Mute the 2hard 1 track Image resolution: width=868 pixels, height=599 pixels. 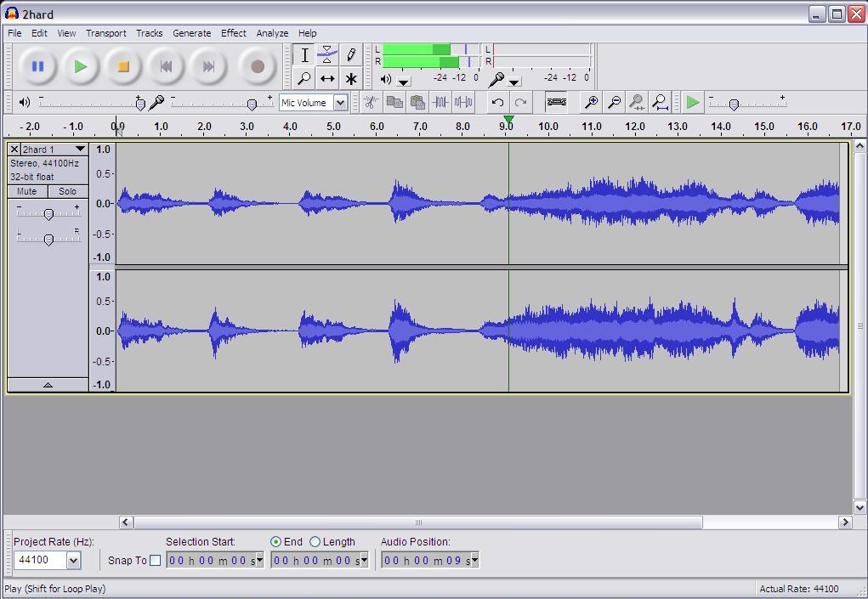pos(27,191)
